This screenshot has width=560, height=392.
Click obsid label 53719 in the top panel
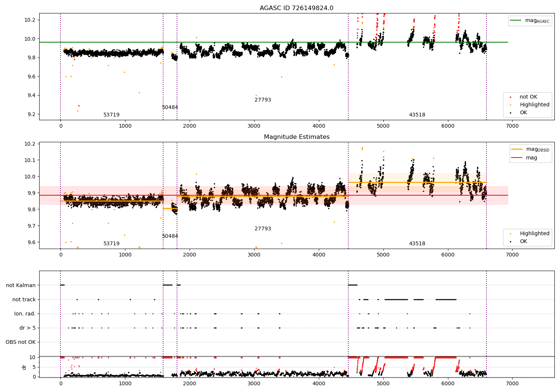(111, 115)
